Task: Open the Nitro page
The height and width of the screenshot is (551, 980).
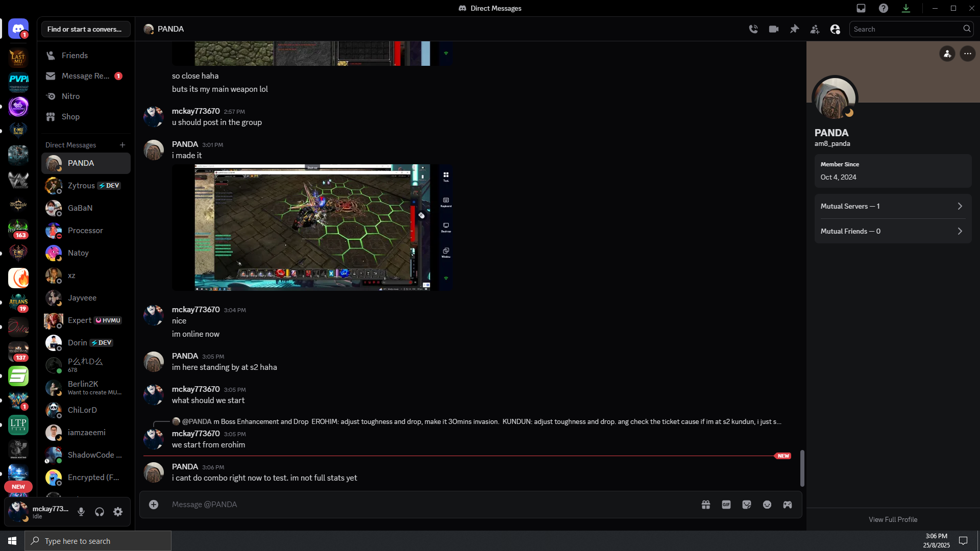Action: point(70,96)
